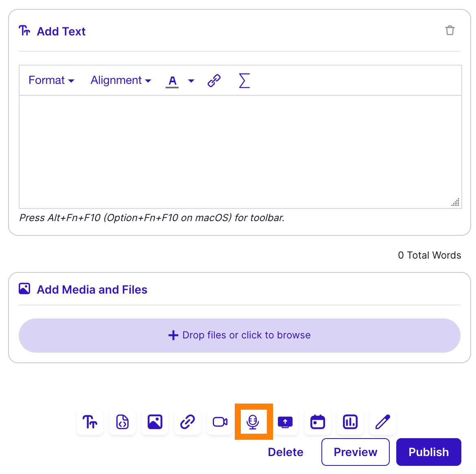Screen dimensions: 476x474
Task: Select the video camera recording icon
Action: point(220,422)
